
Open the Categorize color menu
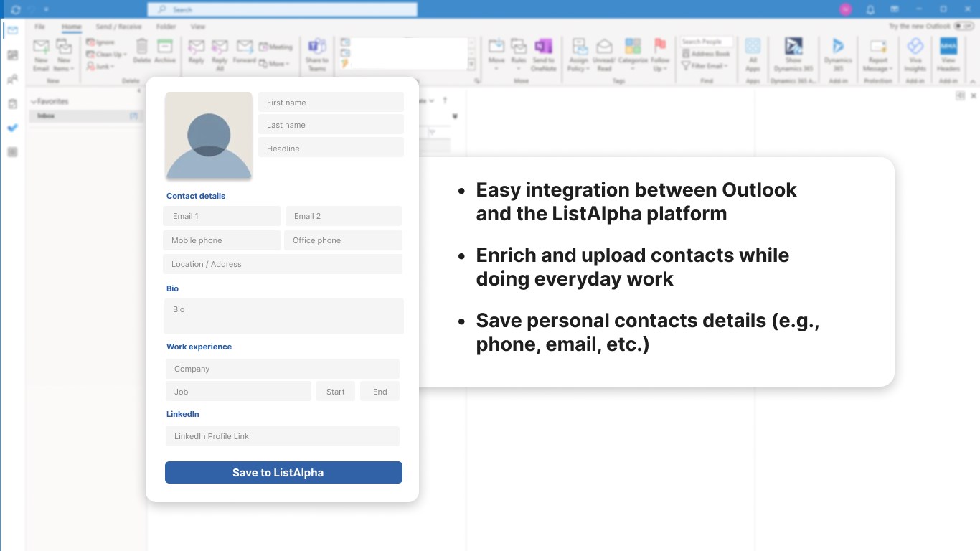(x=633, y=55)
